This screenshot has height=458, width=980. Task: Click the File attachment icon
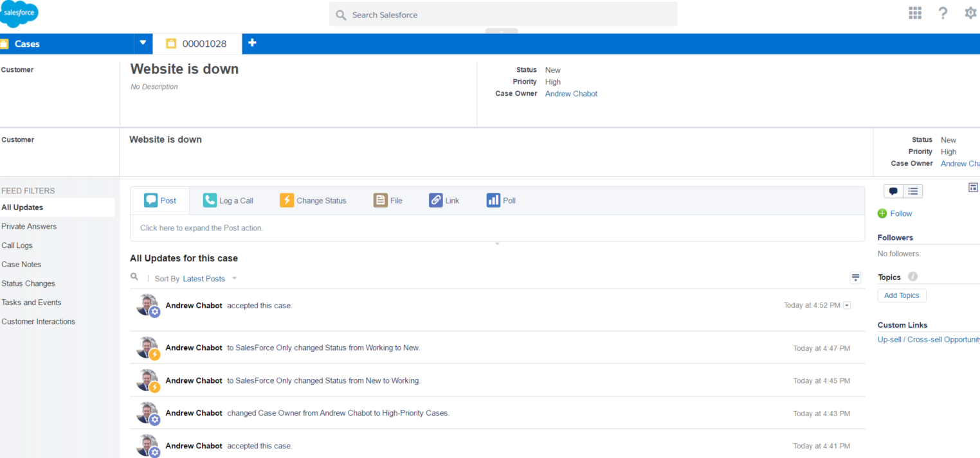point(380,200)
